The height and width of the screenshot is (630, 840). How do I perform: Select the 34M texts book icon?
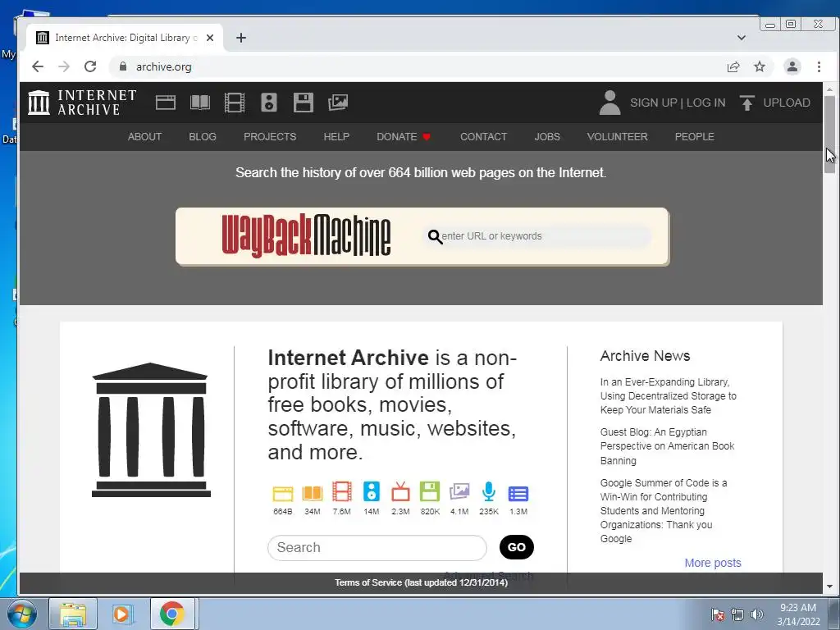point(313,493)
